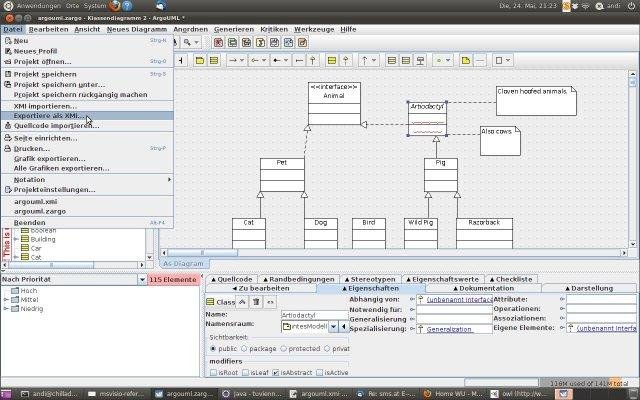Screen dimensions: 640x400
Task: Select the new package tool in diagram toolbar
Action: tap(199, 60)
